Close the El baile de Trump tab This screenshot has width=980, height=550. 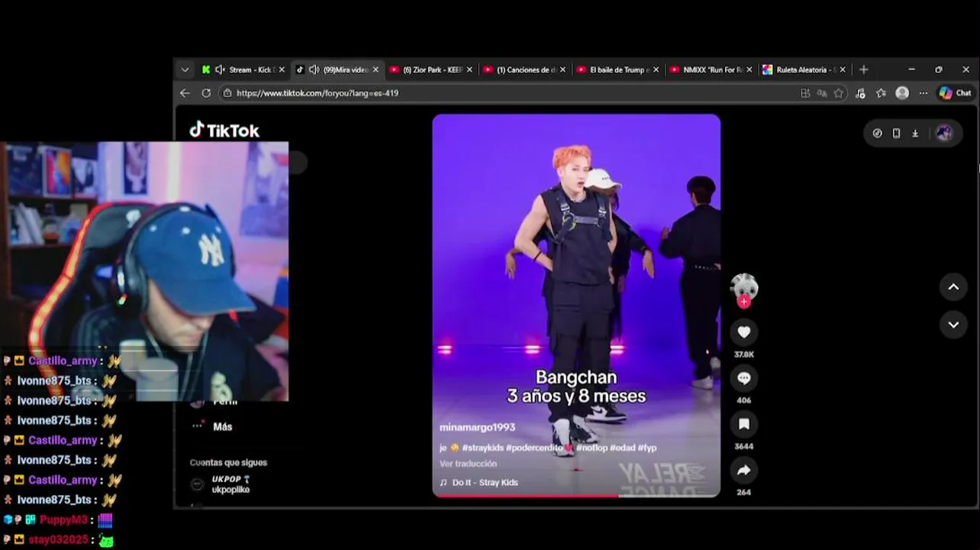click(656, 70)
